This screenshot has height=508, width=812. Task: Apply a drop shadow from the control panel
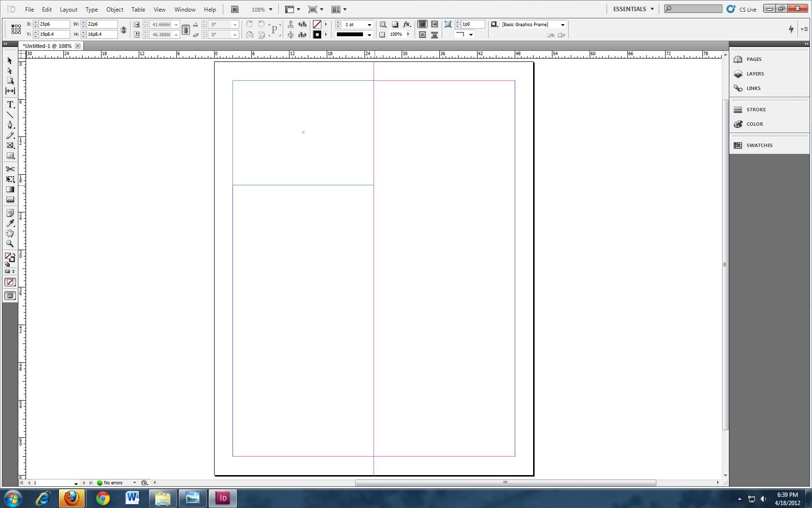click(395, 24)
